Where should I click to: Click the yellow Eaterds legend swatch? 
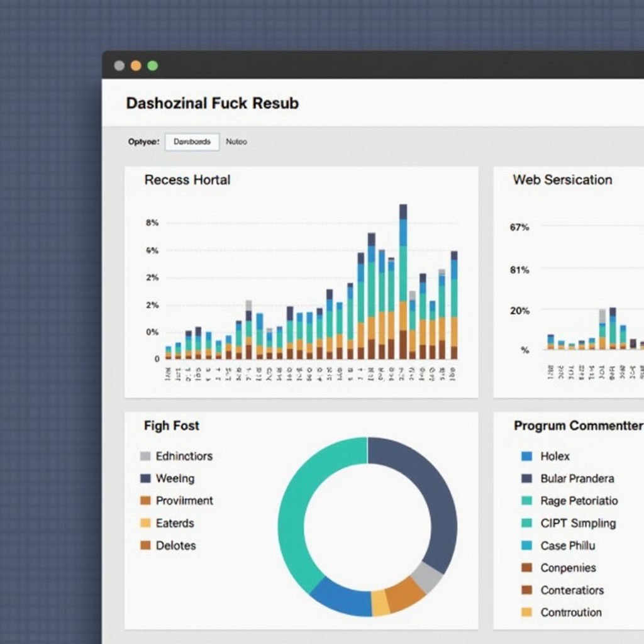pos(145,523)
